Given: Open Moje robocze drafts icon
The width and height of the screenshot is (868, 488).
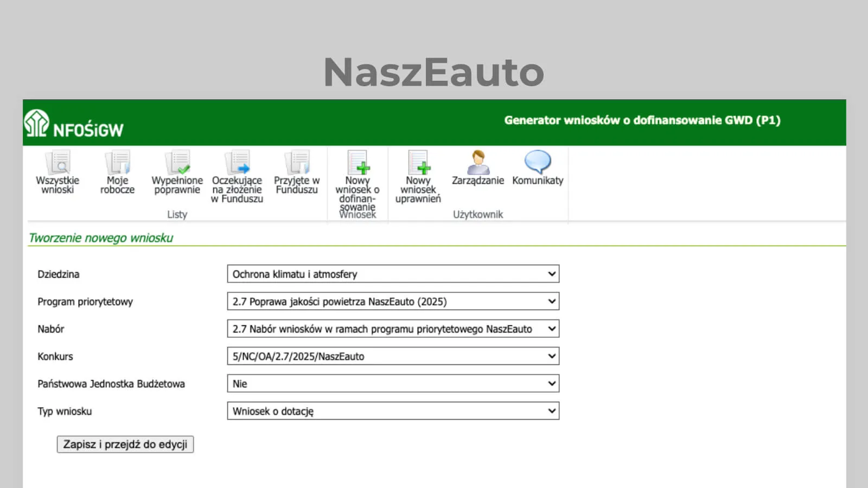Looking at the screenshot, I should tap(117, 162).
